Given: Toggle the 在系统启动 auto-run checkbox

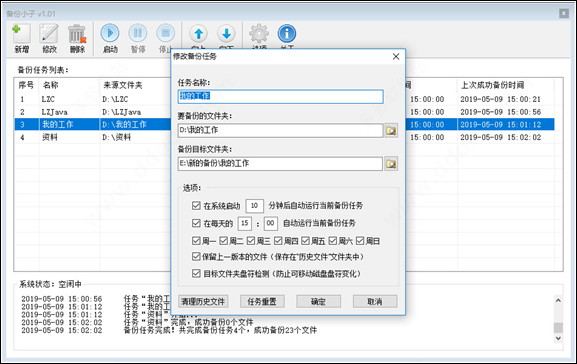Looking at the screenshot, I should click(x=196, y=205).
